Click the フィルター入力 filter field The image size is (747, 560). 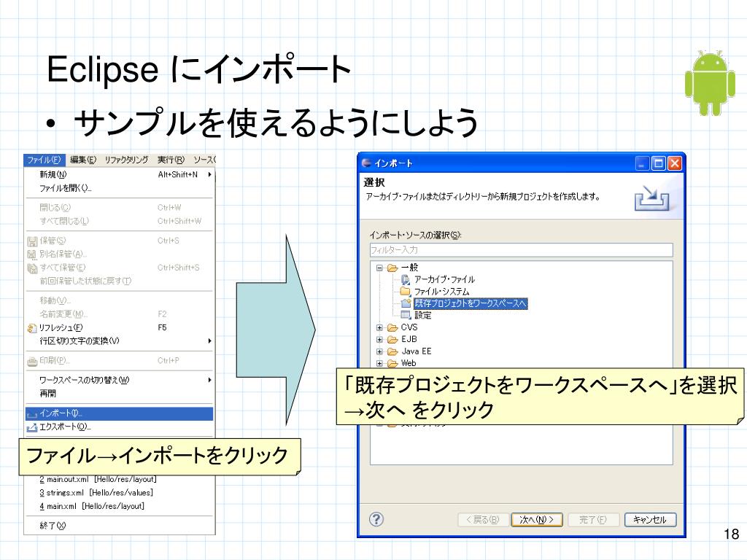click(x=521, y=250)
